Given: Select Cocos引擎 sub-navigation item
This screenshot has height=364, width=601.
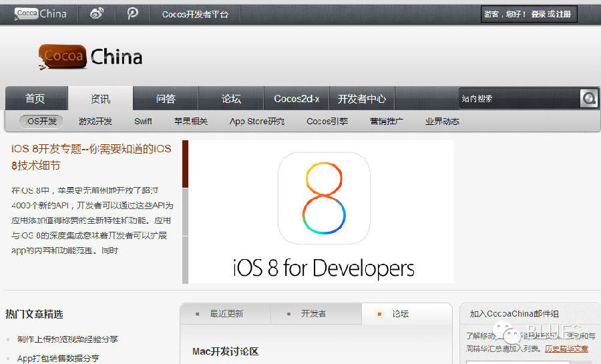Looking at the screenshot, I should [x=327, y=121].
